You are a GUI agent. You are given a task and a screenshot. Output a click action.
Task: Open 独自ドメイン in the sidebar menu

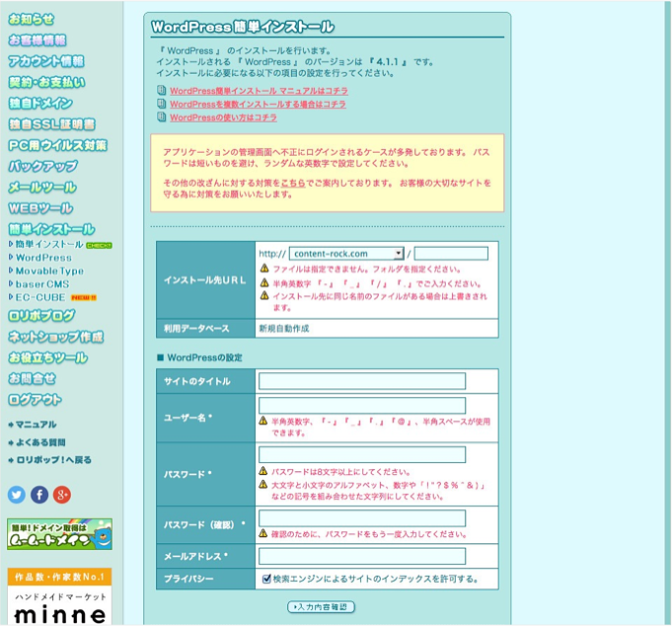point(40,104)
